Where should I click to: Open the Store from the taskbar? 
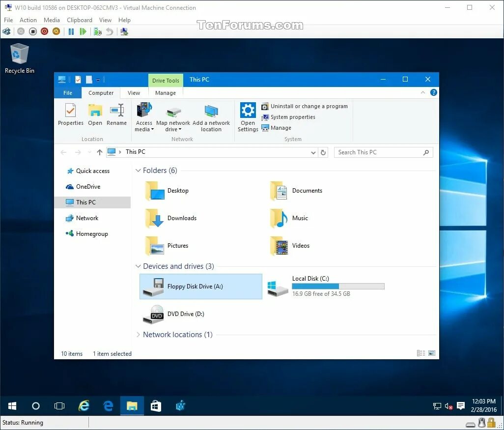(x=156, y=406)
